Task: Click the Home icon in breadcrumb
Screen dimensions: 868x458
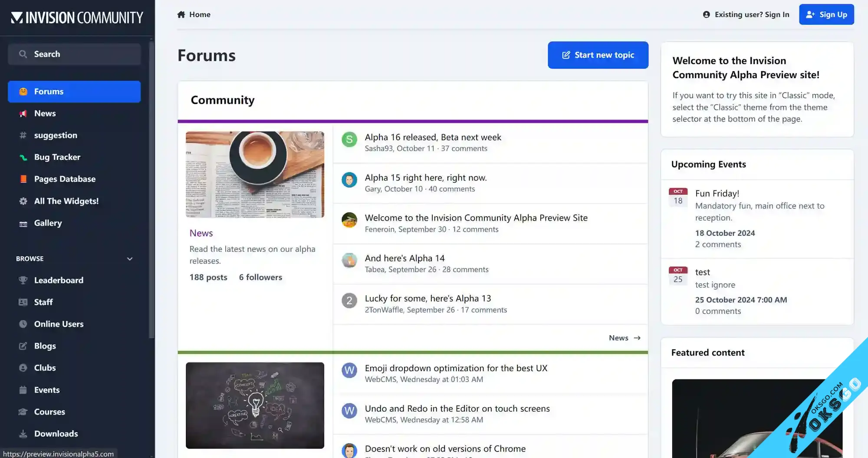Action: pyautogui.click(x=181, y=14)
